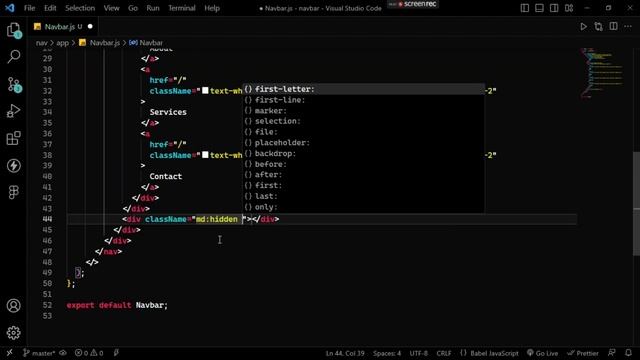Choose 'file:' suggestion
The width and height of the screenshot is (640, 360).
tap(364, 132)
